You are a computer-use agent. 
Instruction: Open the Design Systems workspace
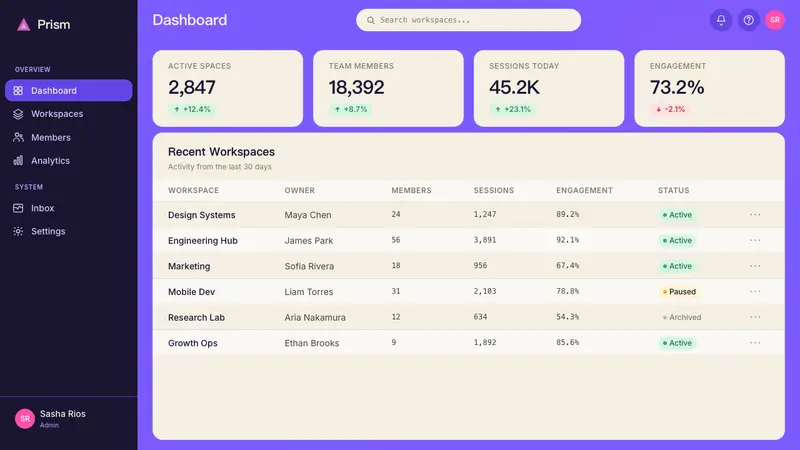(202, 215)
